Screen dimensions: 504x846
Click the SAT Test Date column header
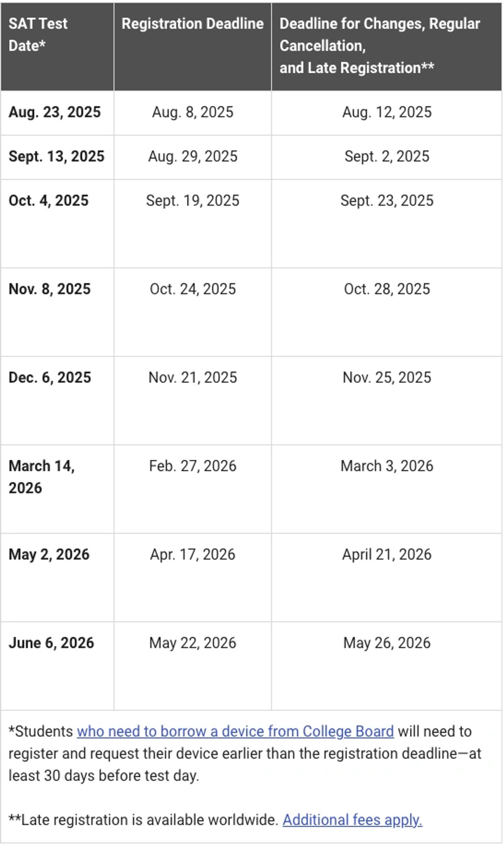(38, 35)
